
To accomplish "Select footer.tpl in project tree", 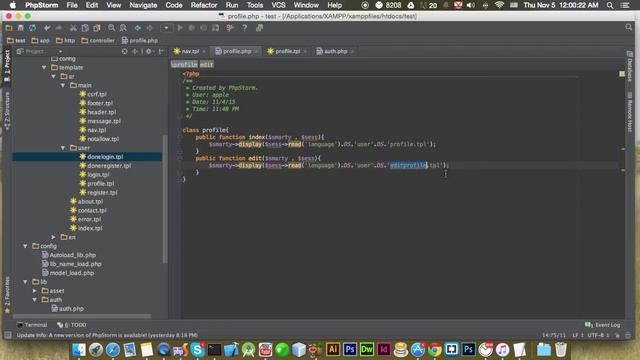I will click(96, 103).
